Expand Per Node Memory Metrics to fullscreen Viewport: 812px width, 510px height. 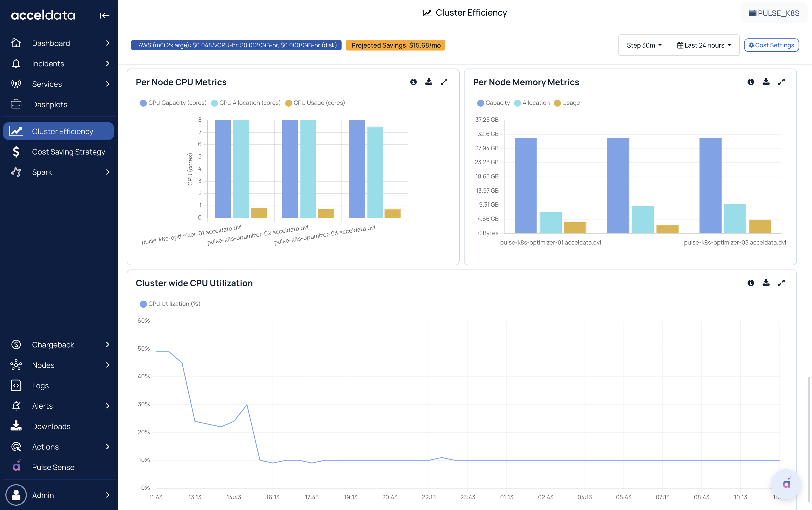pyautogui.click(x=781, y=82)
